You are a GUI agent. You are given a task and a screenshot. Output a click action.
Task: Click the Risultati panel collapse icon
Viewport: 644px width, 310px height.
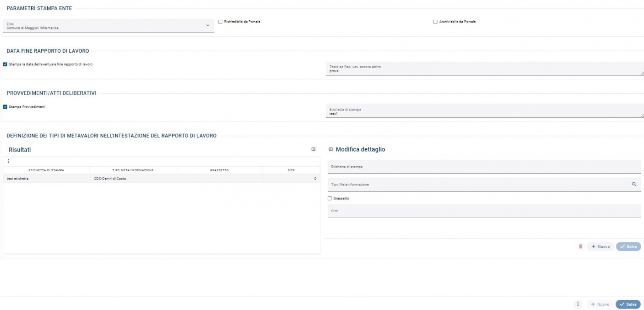point(314,149)
